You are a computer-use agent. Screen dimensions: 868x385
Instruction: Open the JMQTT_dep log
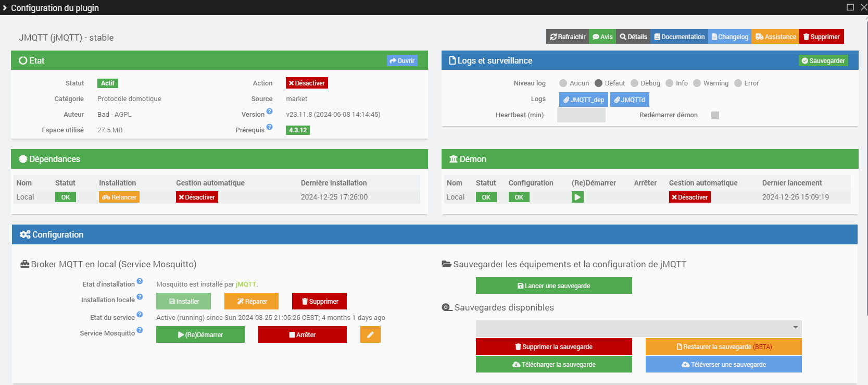pyautogui.click(x=584, y=100)
